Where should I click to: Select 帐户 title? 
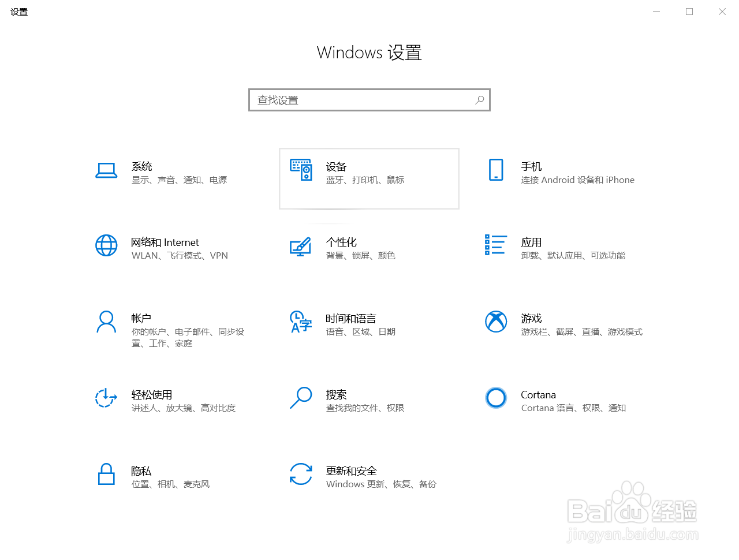[141, 319]
